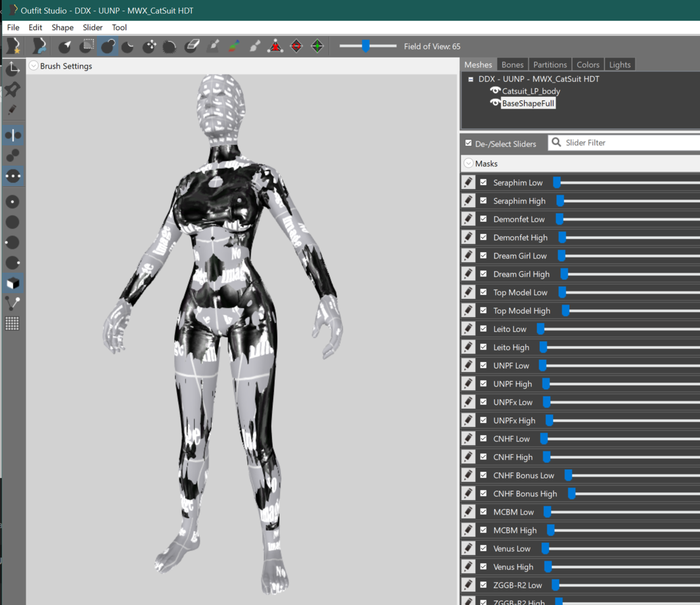700x605 pixels.
Task: Toggle the De-/Select Sliders checkbox
Action: [468, 143]
